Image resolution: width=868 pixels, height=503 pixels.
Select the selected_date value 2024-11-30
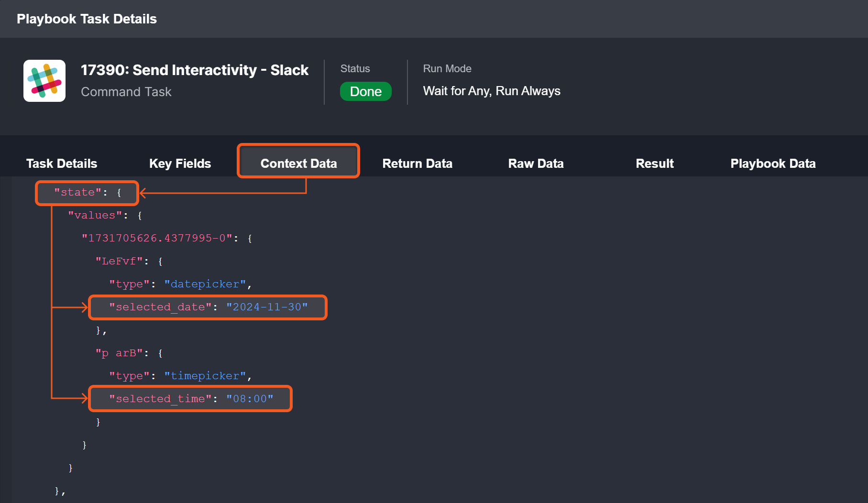pos(267,307)
